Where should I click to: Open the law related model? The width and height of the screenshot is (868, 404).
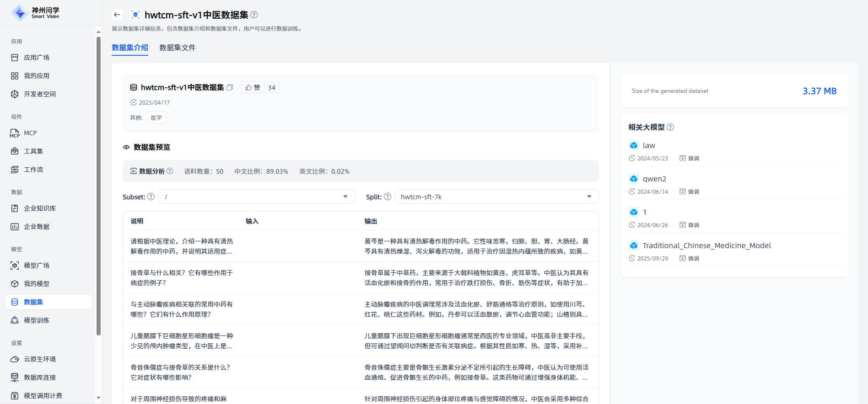tap(649, 145)
